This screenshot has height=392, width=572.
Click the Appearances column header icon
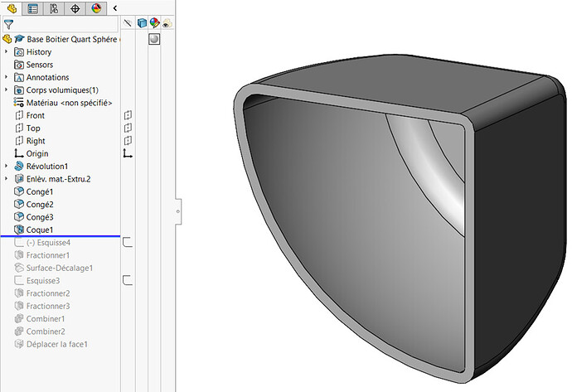pos(154,24)
